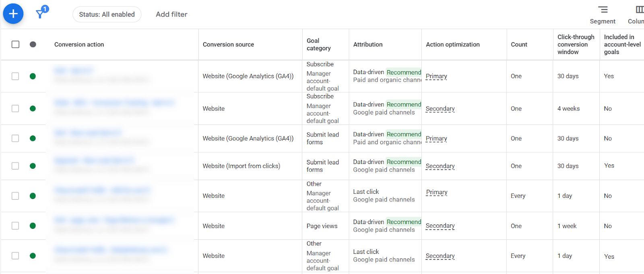
Task: Check the first conversion action row checkbox
Action: pyautogui.click(x=15, y=76)
